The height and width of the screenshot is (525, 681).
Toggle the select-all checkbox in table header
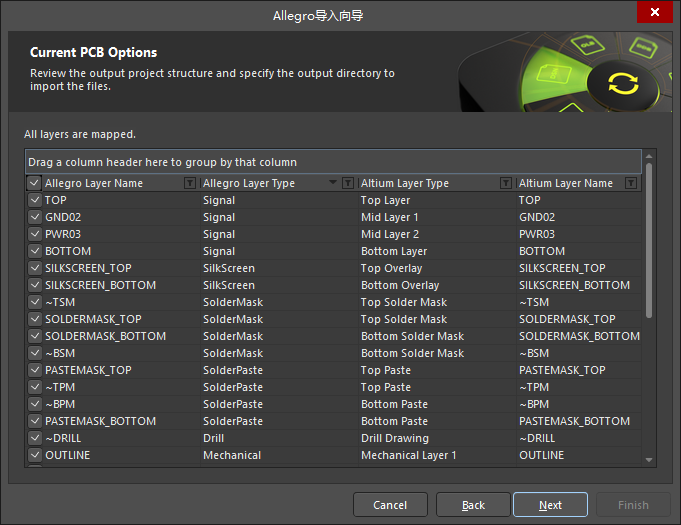34,183
